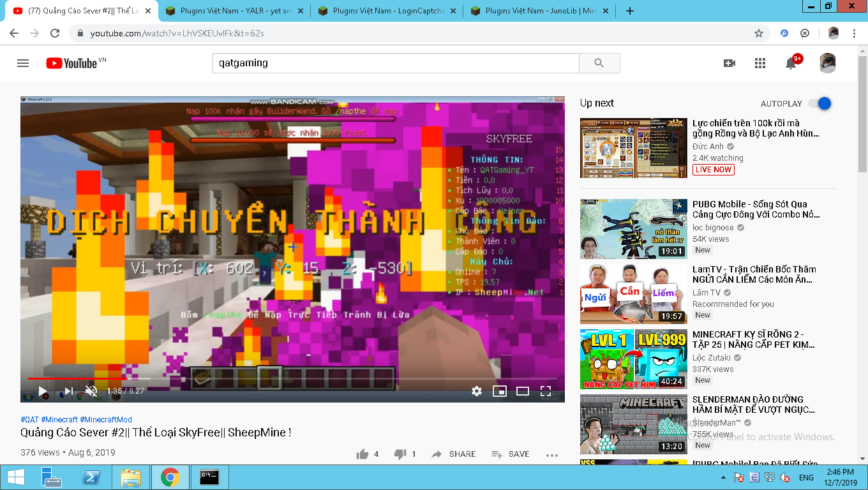
Task: Open the Action Center flag tray icon
Action: (738, 477)
